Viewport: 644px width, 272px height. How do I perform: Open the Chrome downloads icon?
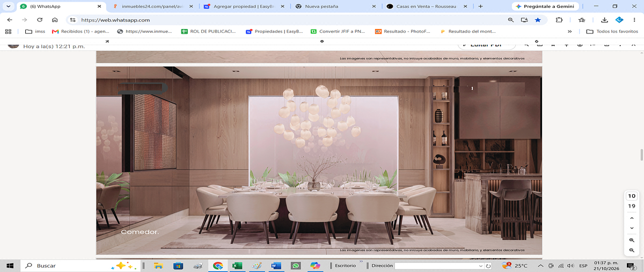coord(605,19)
